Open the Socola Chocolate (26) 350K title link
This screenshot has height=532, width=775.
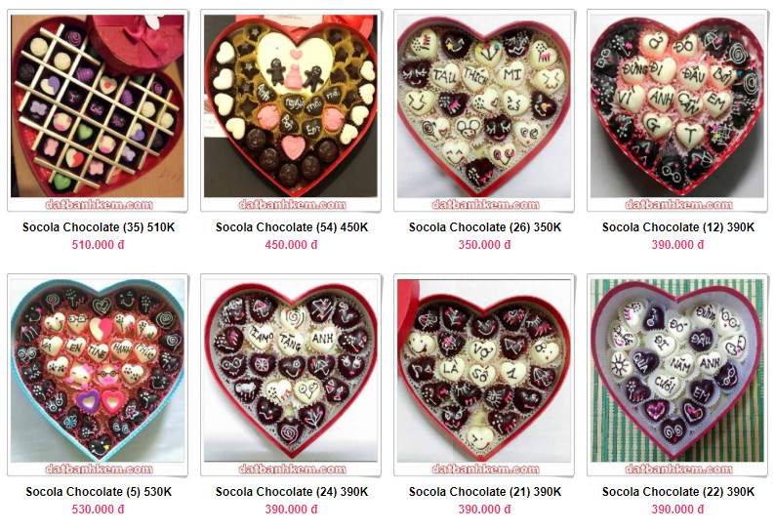[x=485, y=227]
